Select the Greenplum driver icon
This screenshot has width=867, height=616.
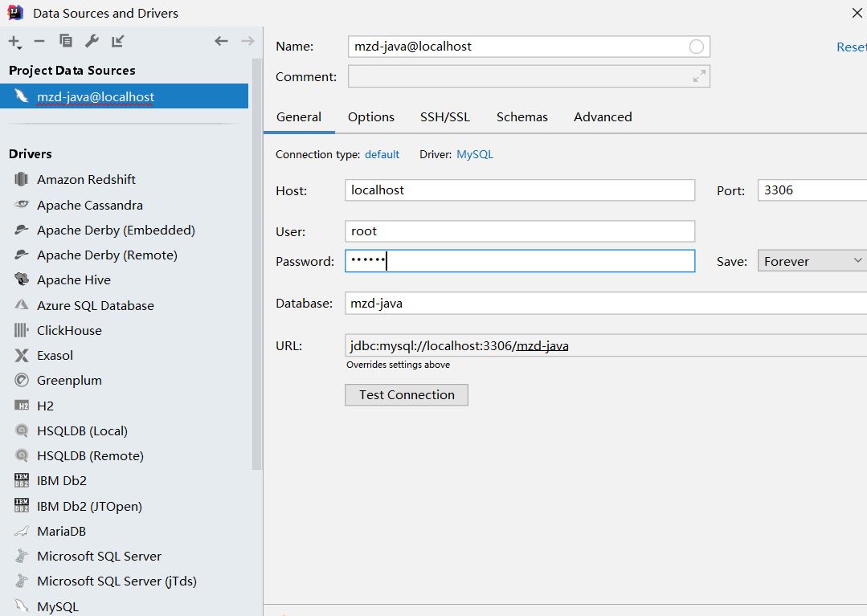coord(21,380)
